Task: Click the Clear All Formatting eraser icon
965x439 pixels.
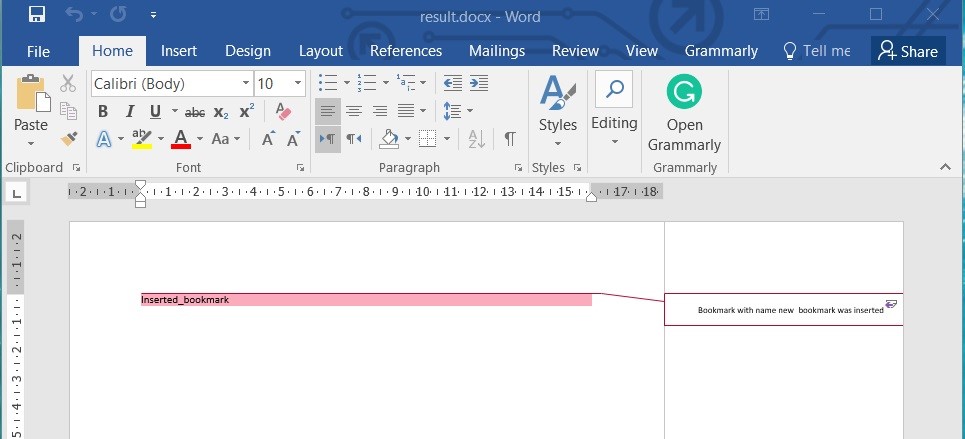Action: pos(282,112)
